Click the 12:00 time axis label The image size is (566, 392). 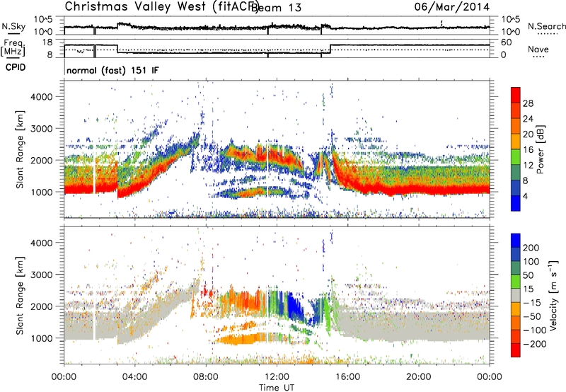[277, 377]
